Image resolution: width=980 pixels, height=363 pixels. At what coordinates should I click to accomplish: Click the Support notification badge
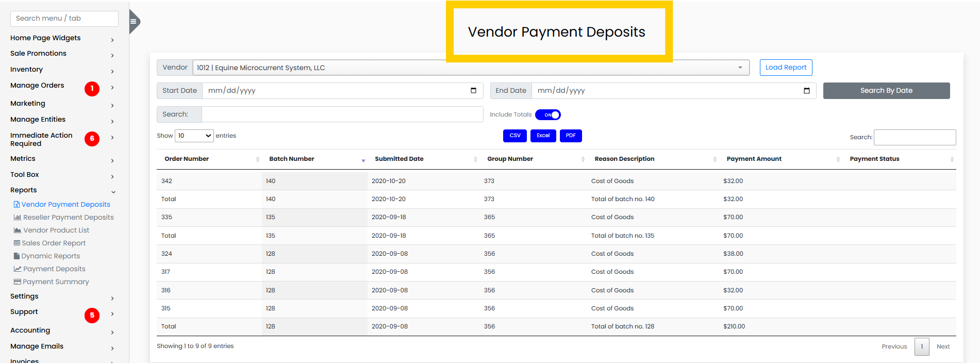(92, 315)
